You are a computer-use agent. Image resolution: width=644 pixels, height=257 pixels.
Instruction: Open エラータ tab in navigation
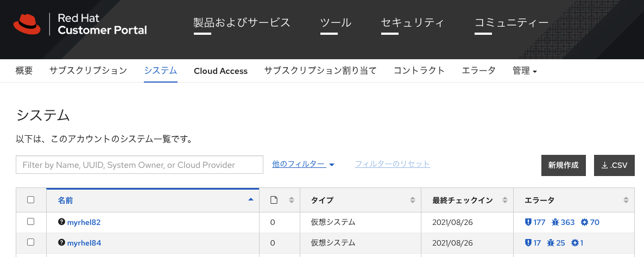[478, 71]
